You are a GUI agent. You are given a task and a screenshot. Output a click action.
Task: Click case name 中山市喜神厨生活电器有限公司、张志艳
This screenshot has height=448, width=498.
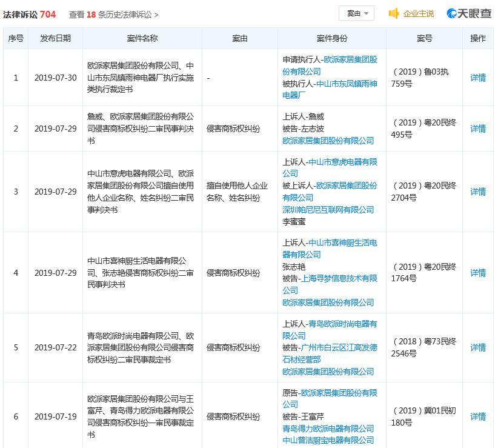(x=141, y=273)
